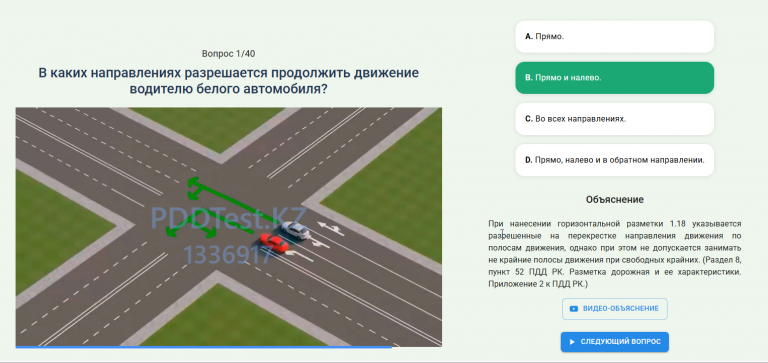Click the intersection question image
This screenshot has width=768, height=363.
(229, 227)
